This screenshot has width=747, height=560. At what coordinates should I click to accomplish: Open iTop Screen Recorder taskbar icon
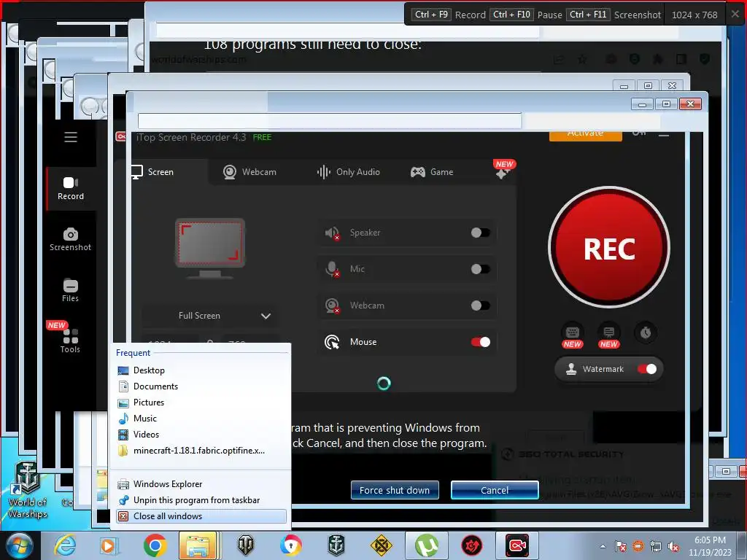coord(517,545)
